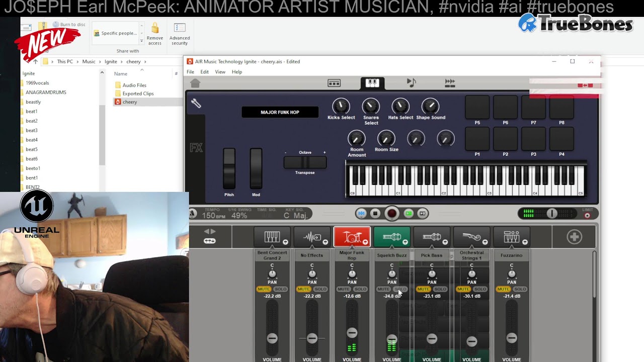
Task: Open the Edit menu in Ignite
Action: [x=205, y=72]
